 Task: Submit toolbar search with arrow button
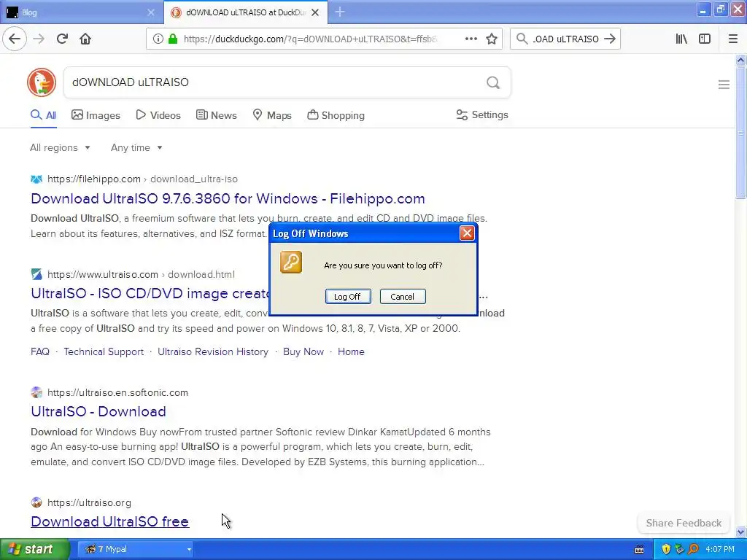tap(610, 39)
